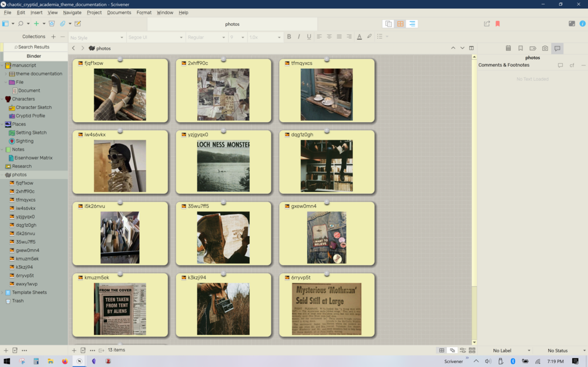
Task: Open Inspector Metadata tag icon
Action: pos(532,49)
